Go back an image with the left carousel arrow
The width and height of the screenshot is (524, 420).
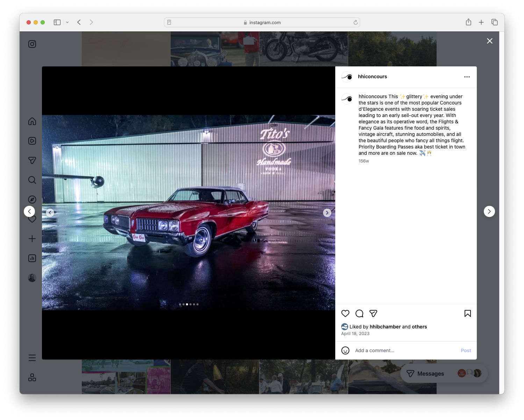click(x=50, y=212)
